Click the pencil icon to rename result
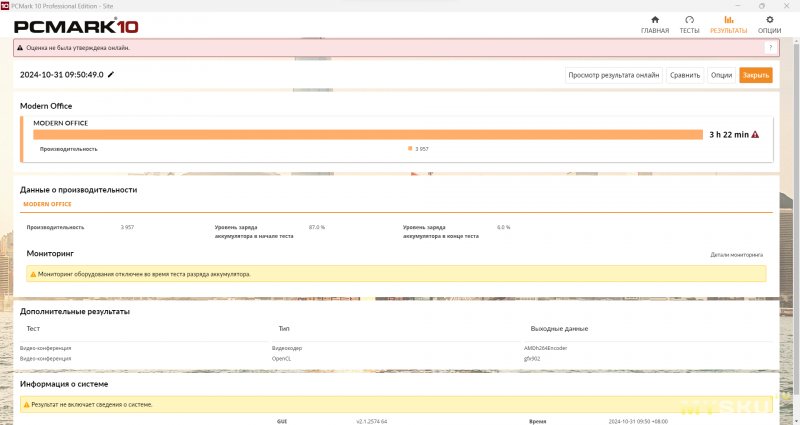This screenshot has height=425, width=800. [111, 74]
